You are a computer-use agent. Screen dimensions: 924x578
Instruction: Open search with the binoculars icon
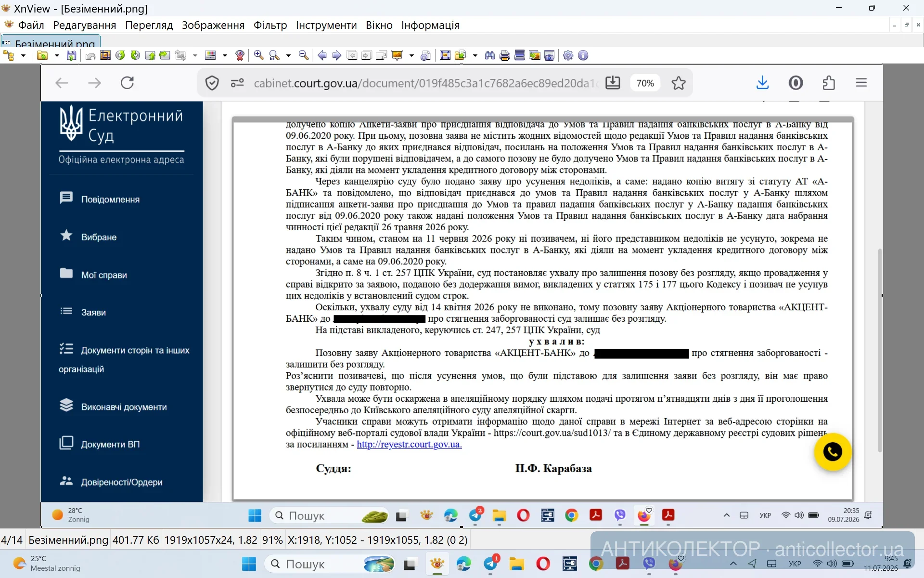coord(490,55)
